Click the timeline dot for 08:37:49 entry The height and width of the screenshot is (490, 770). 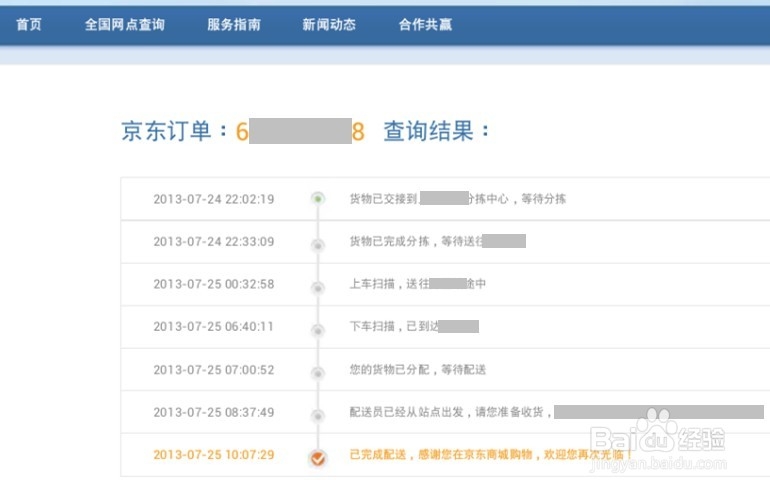[x=318, y=416]
